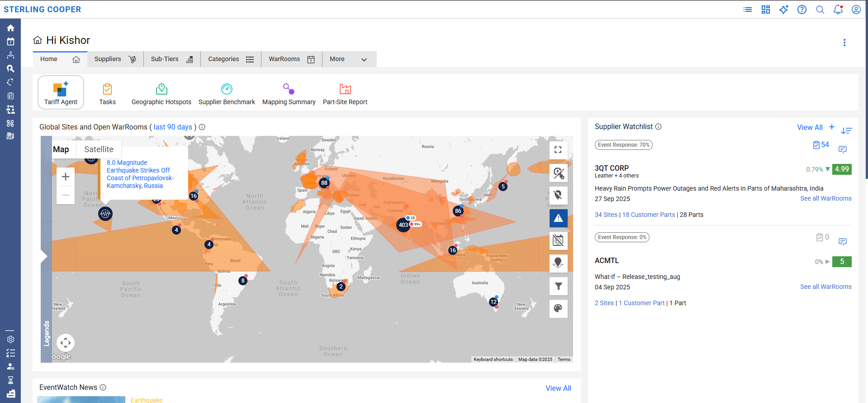Viewport: 868px width, 403px height.
Task: Open comments for ACMTL
Action: [x=842, y=242]
